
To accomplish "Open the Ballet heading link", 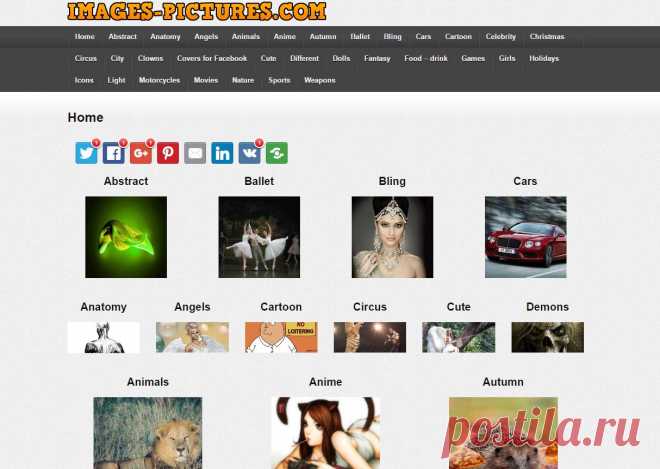I will [x=259, y=181].
